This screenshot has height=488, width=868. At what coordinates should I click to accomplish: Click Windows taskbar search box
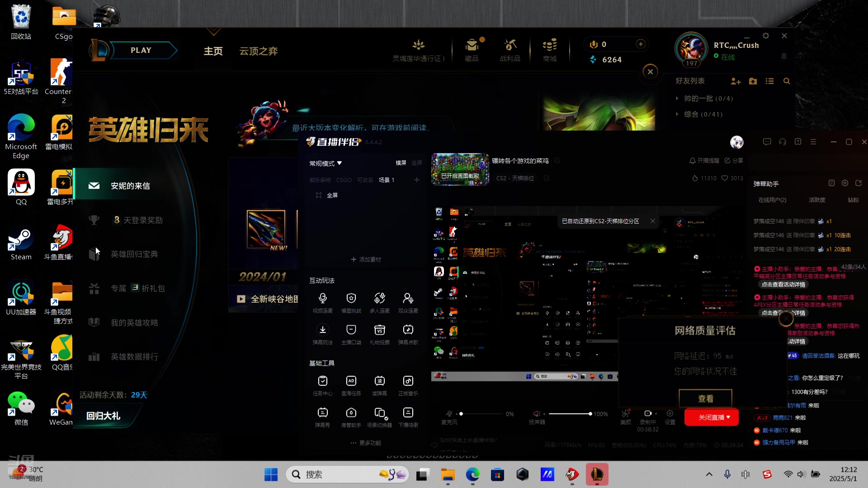pyautogui.click(x=347, y=474)
